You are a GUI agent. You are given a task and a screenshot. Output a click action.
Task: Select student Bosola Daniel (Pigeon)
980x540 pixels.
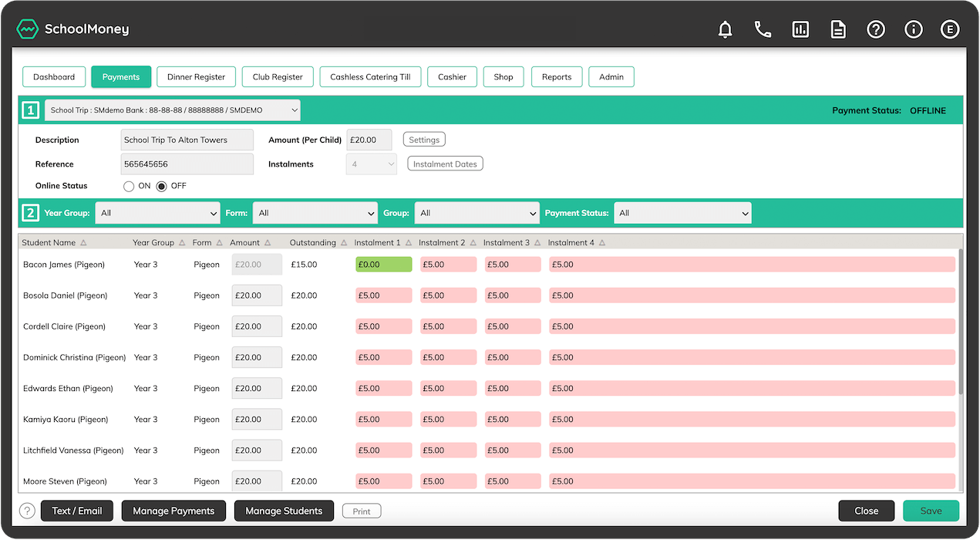[66, 295]
